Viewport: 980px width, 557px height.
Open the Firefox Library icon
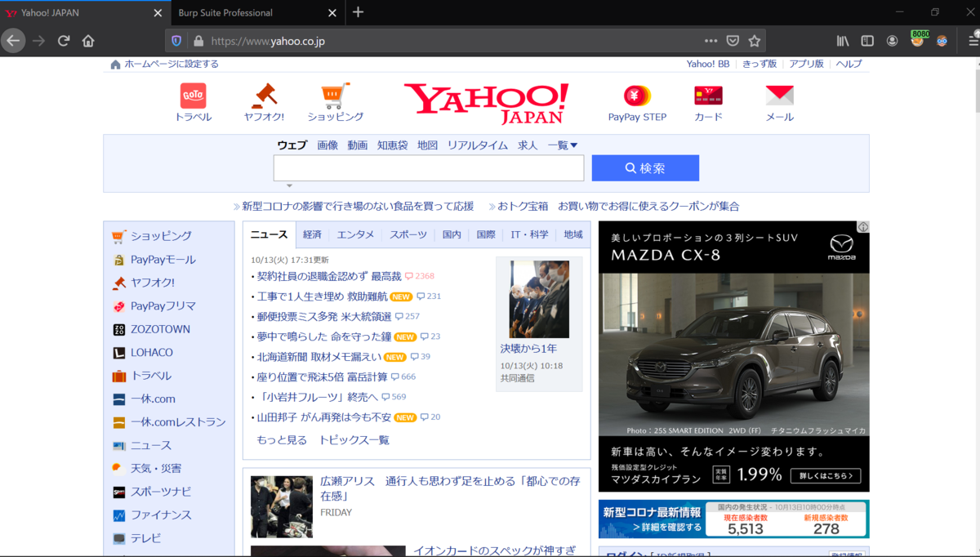click(844, 41)
